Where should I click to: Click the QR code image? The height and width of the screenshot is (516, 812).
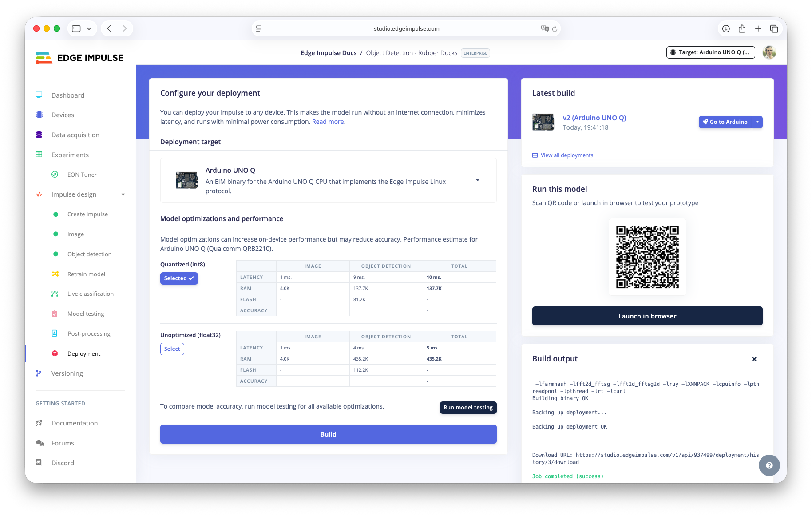click(x=647, y=257)
